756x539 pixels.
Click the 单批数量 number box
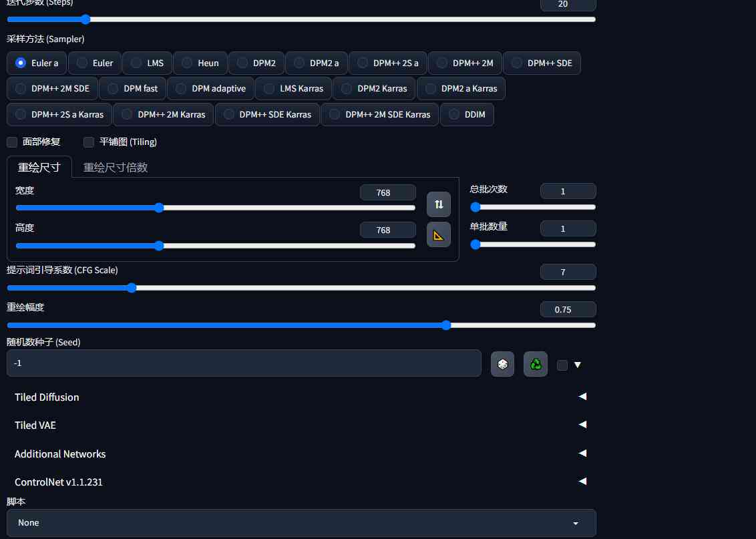click(x=568, y=229)
